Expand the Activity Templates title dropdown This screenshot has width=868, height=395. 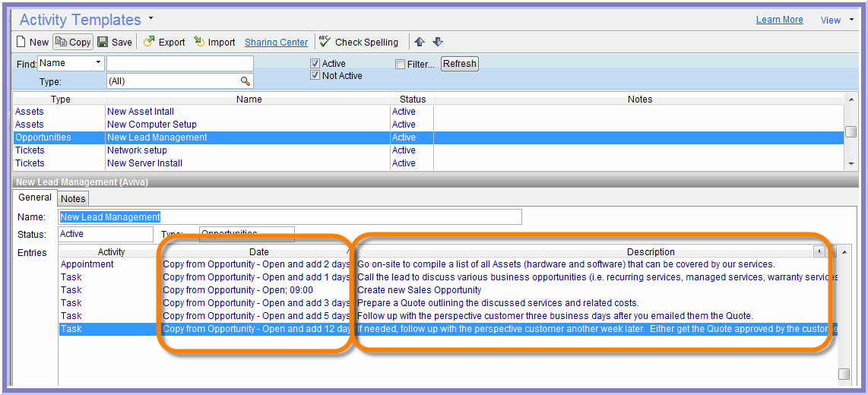pyautogui.click(x=150, y=18)
